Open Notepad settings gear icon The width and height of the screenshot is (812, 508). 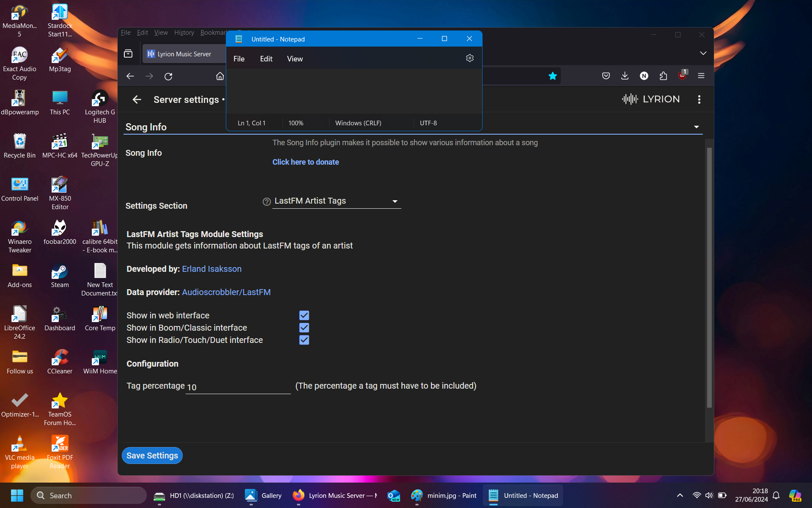469,58
